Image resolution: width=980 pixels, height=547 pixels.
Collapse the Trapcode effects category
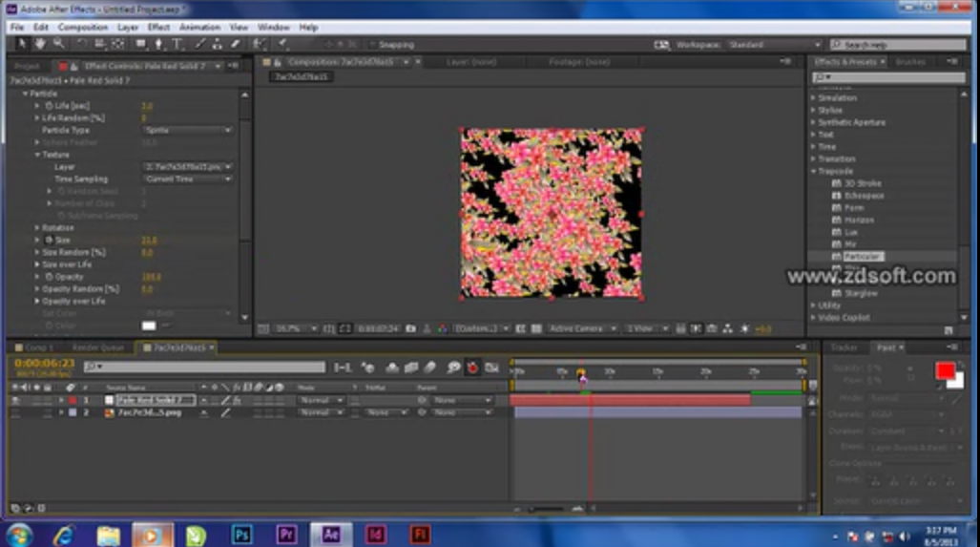coord(814,171)
